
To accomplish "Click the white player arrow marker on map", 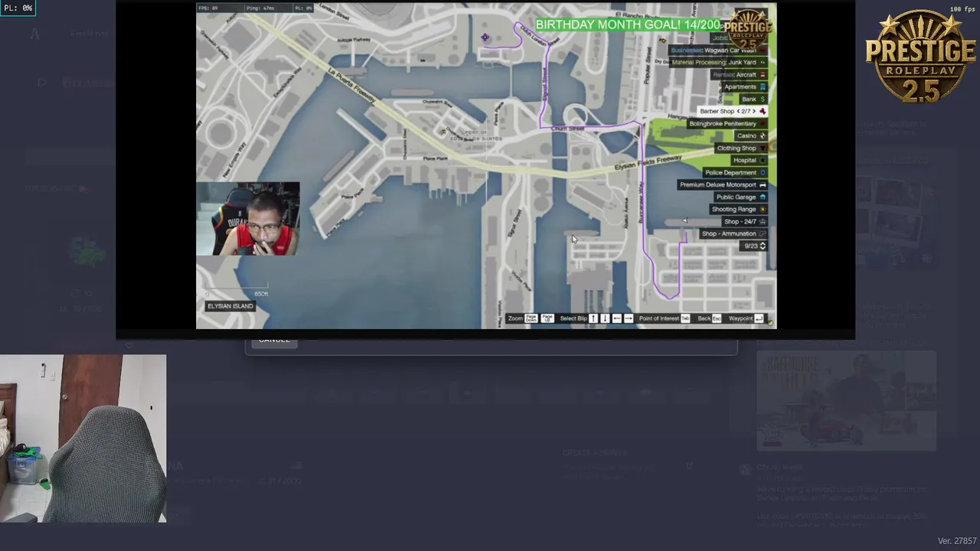I will (x=684, y=221).
